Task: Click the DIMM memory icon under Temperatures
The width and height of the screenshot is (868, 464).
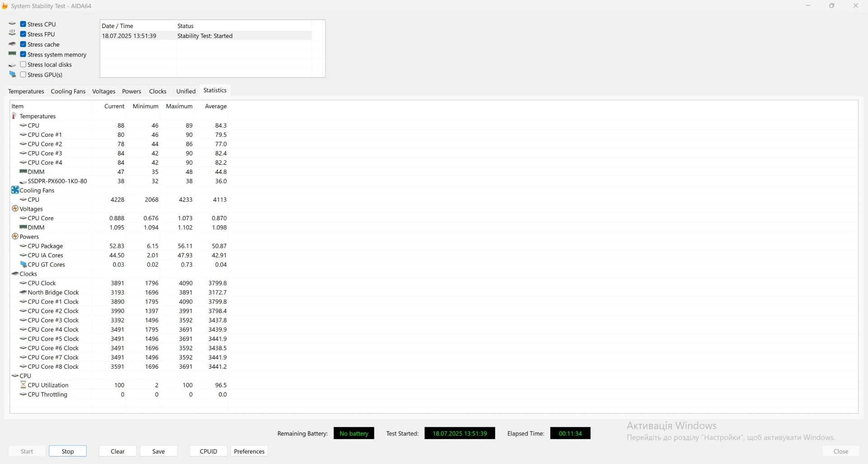Action: pos(23,171)
